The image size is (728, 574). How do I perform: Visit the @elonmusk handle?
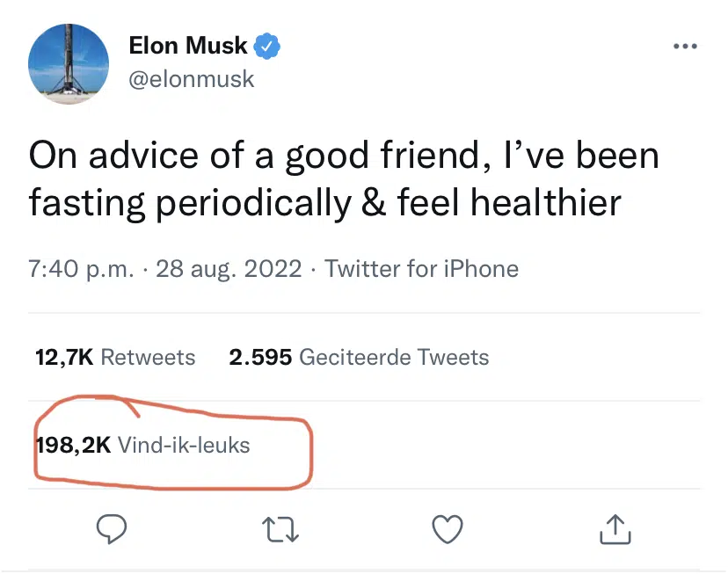pyautogui.click(x=192, y=79)
